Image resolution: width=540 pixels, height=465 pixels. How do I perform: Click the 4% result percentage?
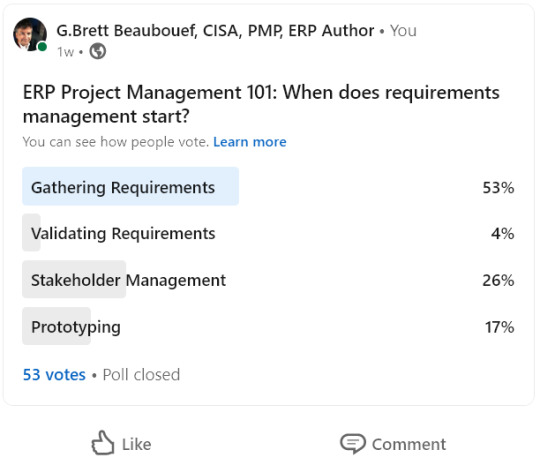tap(503, 234)
